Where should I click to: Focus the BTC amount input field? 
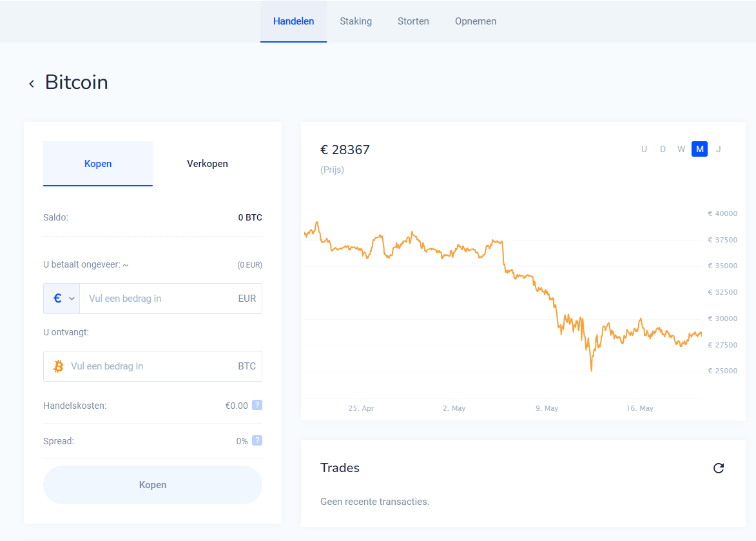[151, 366]
